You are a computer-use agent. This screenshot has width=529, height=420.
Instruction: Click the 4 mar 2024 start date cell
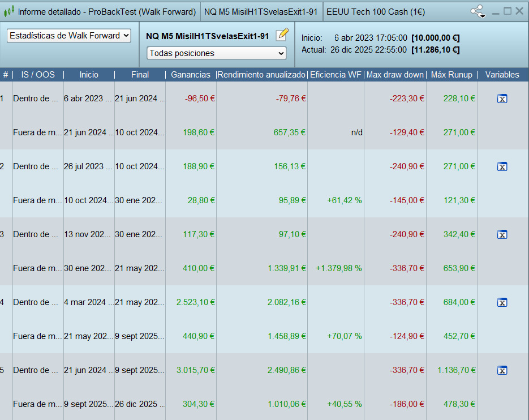click(x=89, y=302)
